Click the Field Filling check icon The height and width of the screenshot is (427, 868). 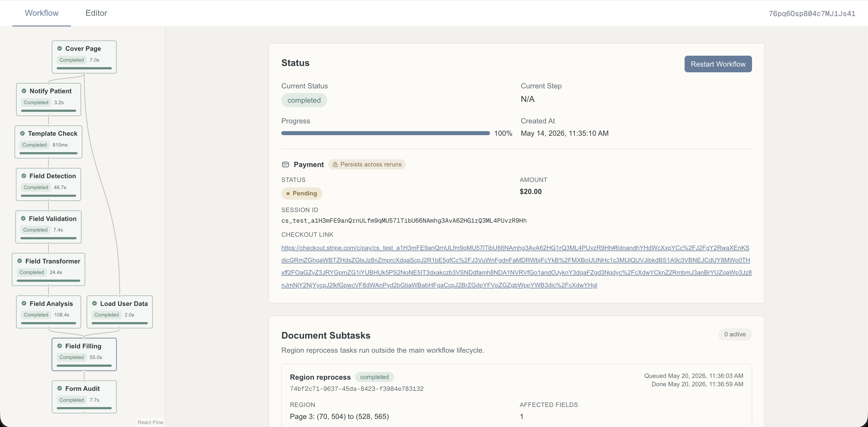point(60,346)
